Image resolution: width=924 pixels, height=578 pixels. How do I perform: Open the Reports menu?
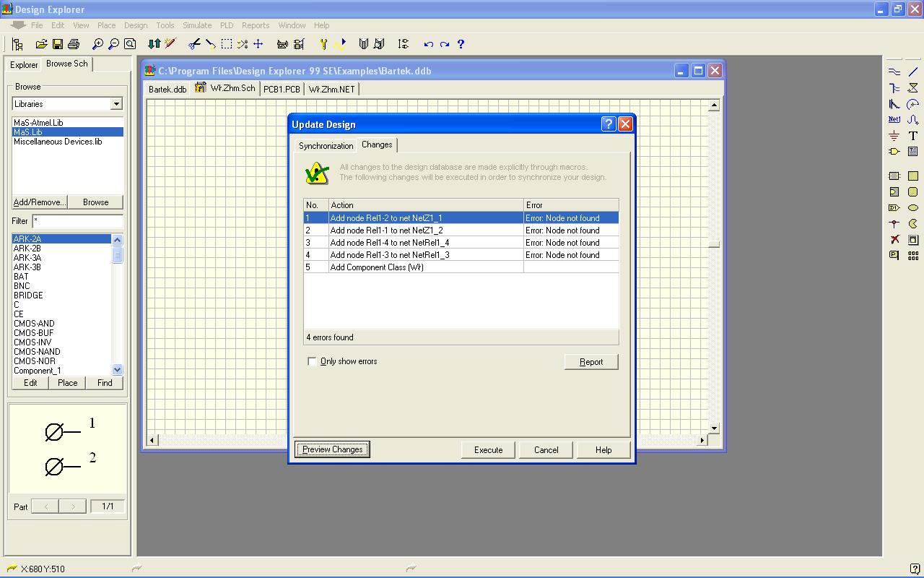tap(256, 25)
